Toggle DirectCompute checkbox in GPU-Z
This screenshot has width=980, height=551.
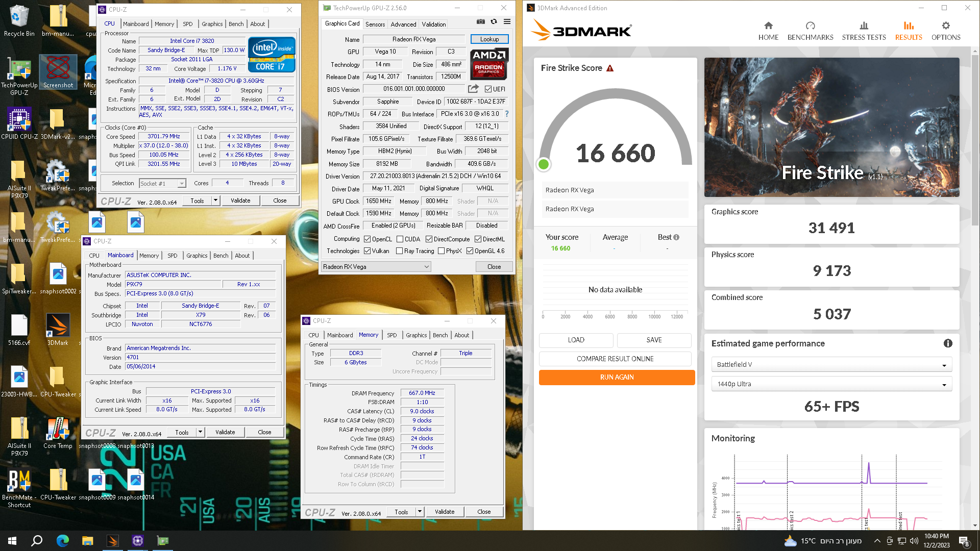[x=429, y=239]
